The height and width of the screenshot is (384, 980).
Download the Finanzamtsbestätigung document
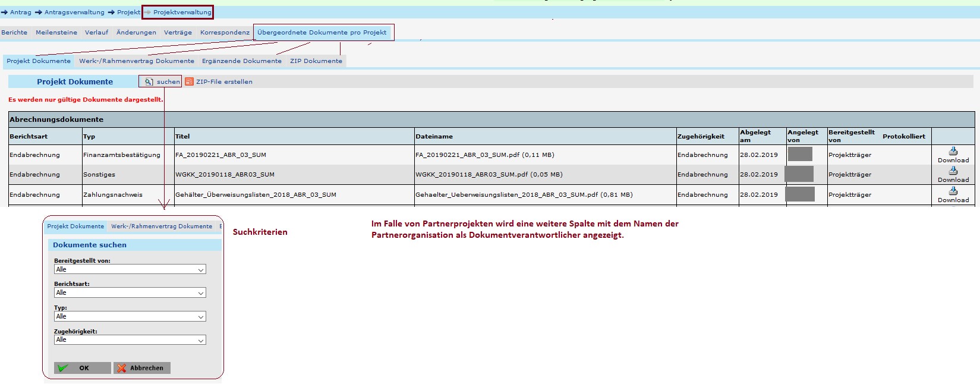[953, 152]
